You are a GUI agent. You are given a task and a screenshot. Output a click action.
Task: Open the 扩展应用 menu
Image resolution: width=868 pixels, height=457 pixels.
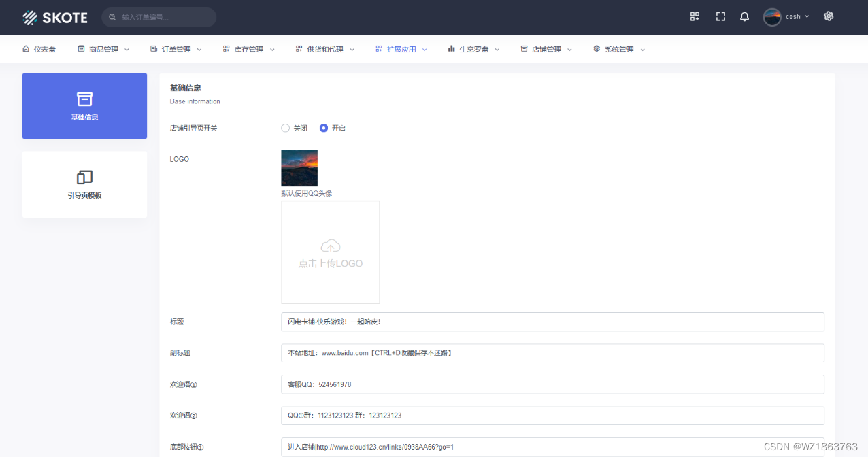[401, 49]
